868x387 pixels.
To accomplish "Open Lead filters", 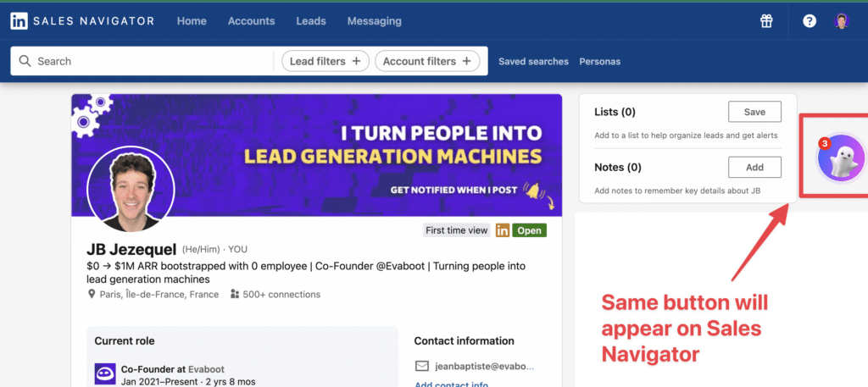I will [325, 61].
